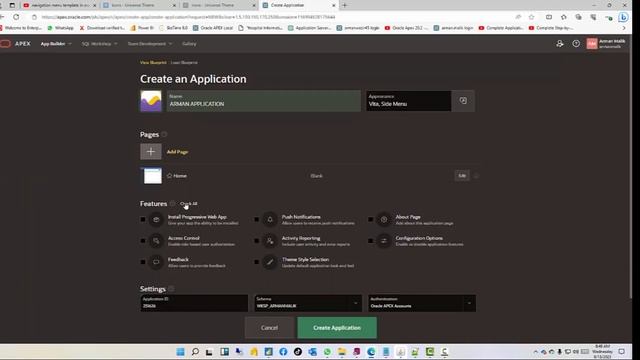
Task: Open the appearance picker icon button
Action: pyautogui.click(x=463, y=101)
